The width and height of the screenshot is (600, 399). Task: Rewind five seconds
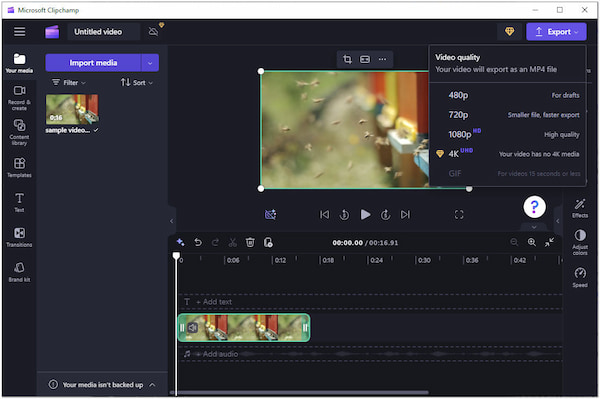click(x=344, y=215)
